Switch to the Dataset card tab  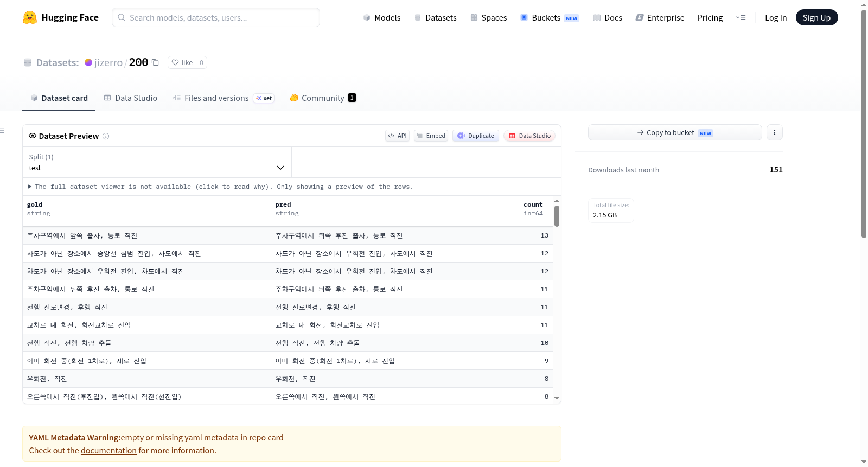point(59,98)
